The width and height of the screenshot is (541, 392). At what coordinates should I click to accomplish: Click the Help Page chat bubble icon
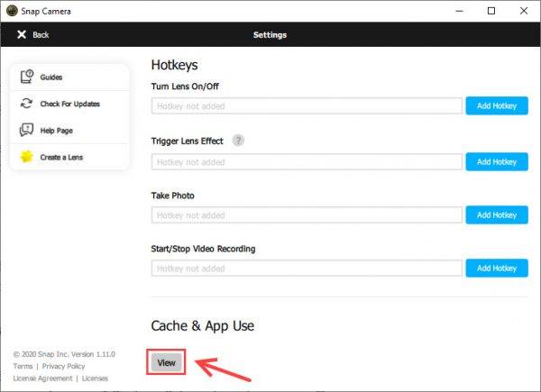click(x=25, y=131)
